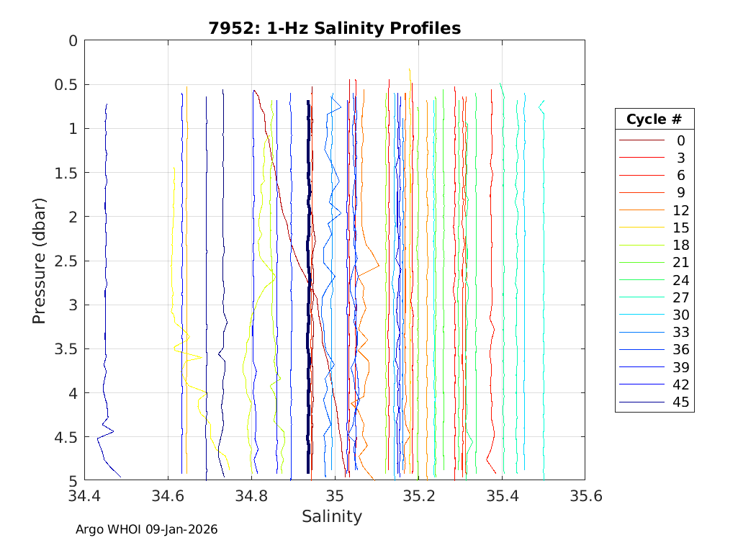The width and height of the screenshot is (756, 540).
Task: Click the legend entry labeled 6
Action: [x=680, y=176]
